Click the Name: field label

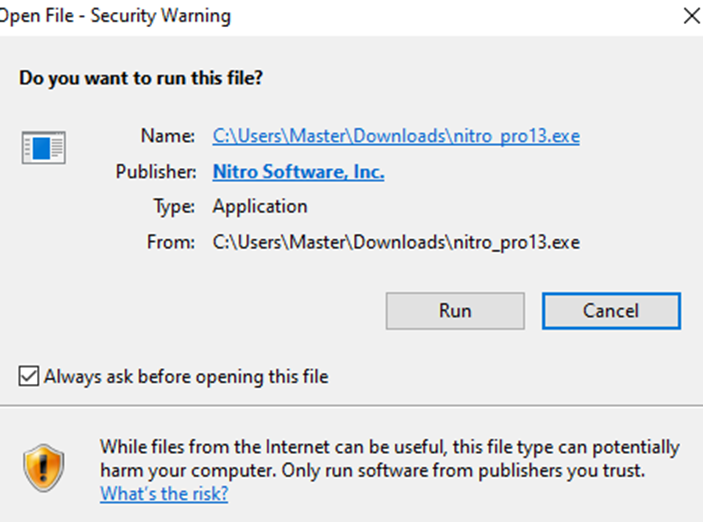[168, 136]
